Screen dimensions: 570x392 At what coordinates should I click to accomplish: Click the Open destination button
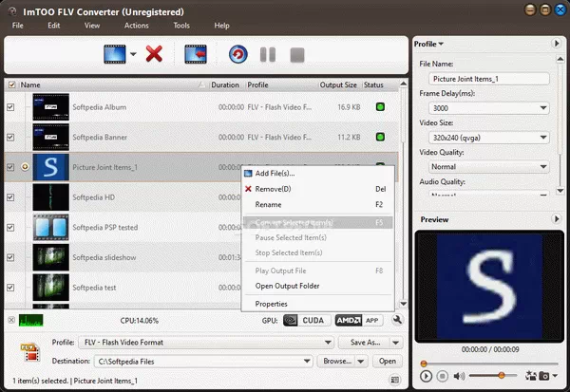pyautogui.click(x=388, y=361)
